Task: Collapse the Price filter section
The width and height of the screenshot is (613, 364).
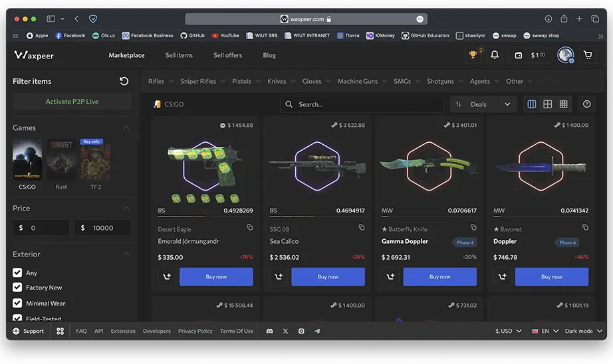Action: (x=126, y=208)
